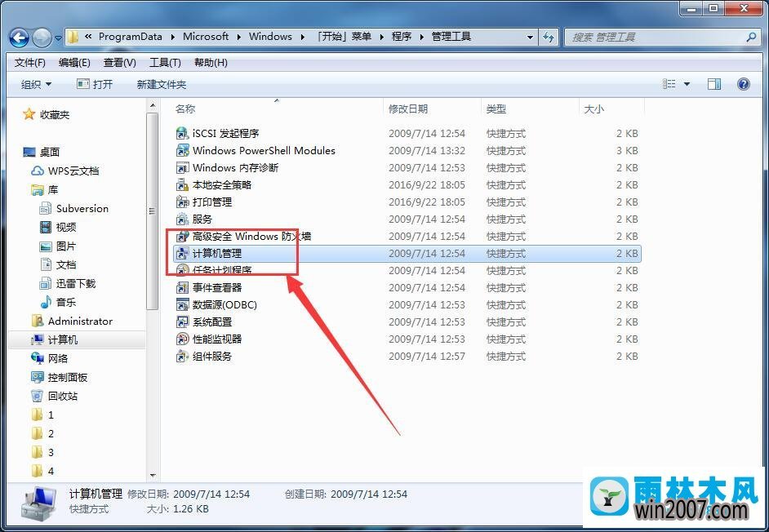Click the 事件查看器 shortcut icon

(x=182, y=288)
